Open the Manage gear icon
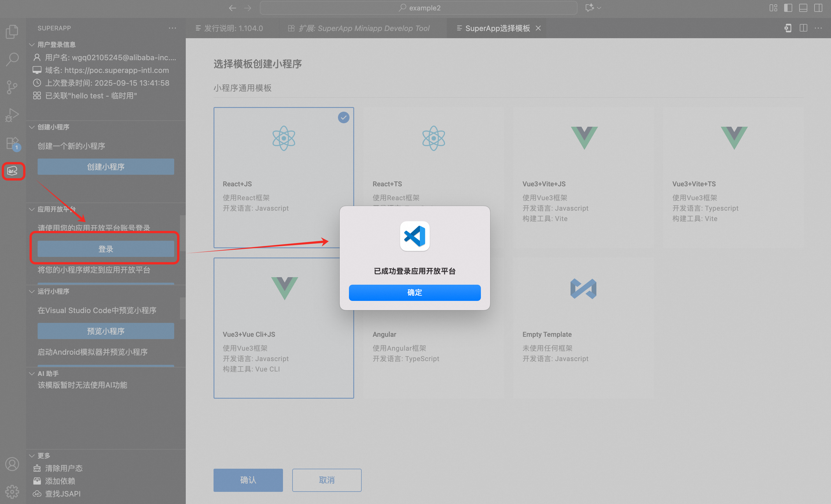 [x=12, y=492]
